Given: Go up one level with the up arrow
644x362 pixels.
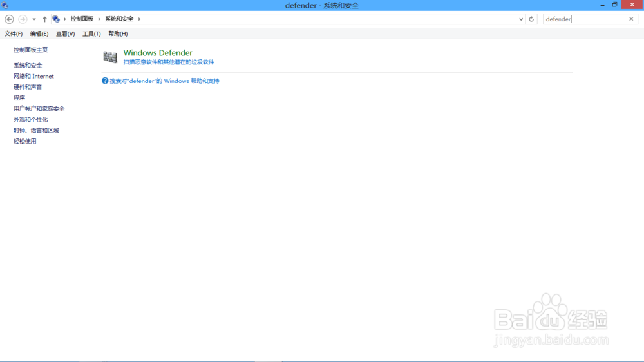Looking at the screenshot, I should pos(44,19).
